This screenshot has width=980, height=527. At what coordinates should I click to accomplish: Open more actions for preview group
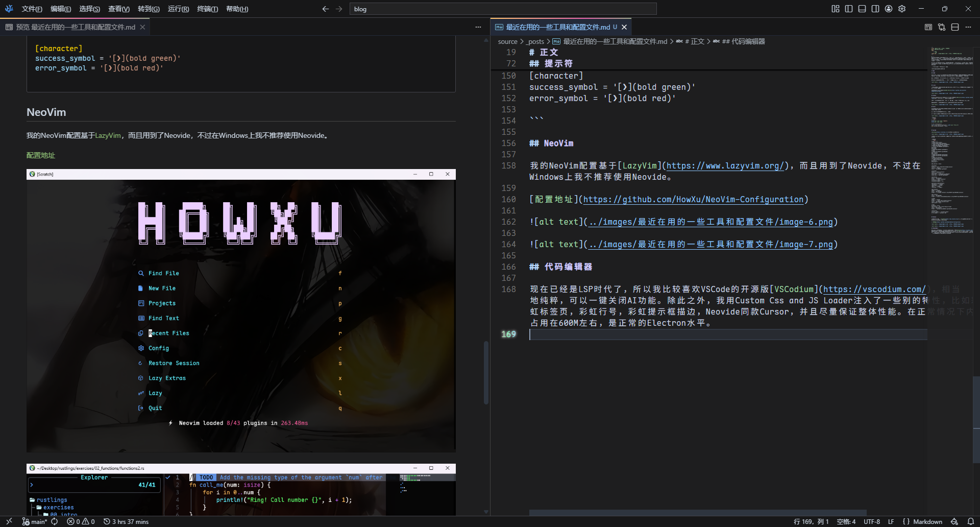478,27
